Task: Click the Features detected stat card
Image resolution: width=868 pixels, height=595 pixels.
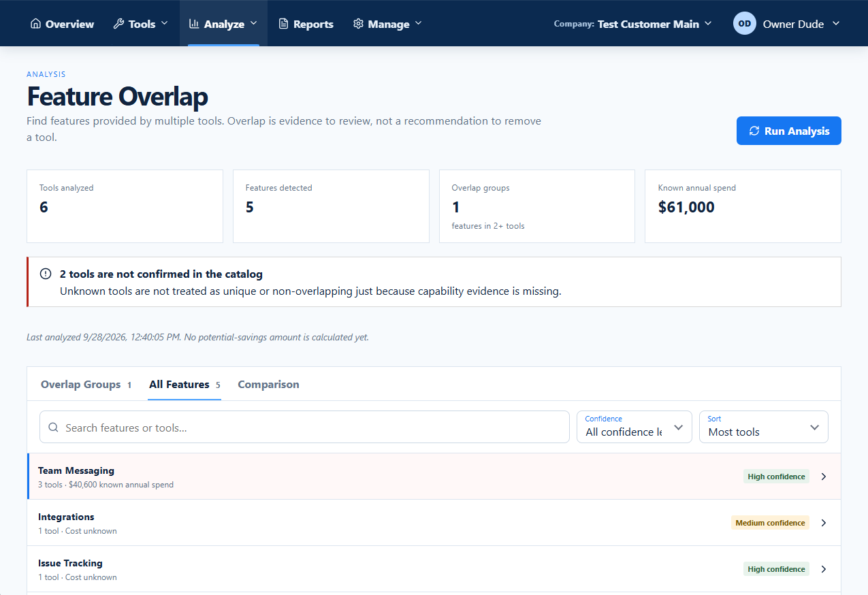Action: point(331,206)
